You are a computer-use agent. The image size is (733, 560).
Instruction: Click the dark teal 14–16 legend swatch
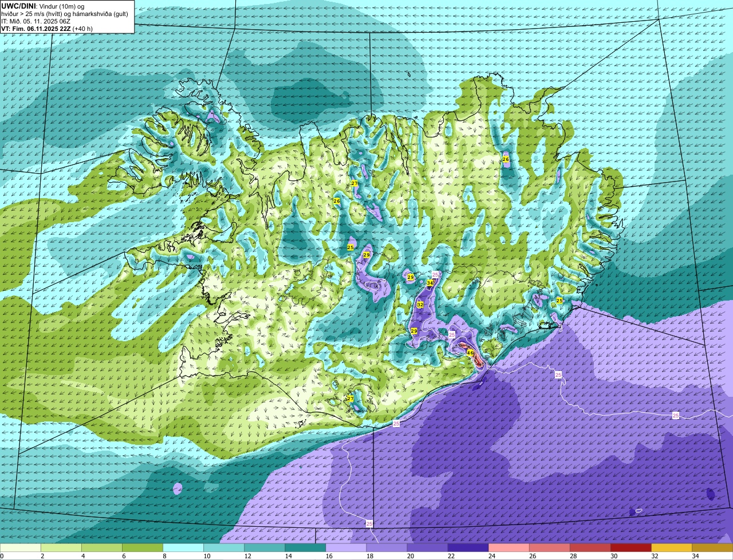click(305, 548)
